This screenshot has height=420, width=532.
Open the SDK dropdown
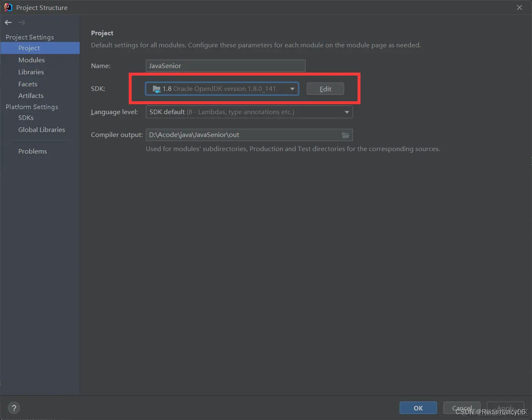tap(222, 89)
